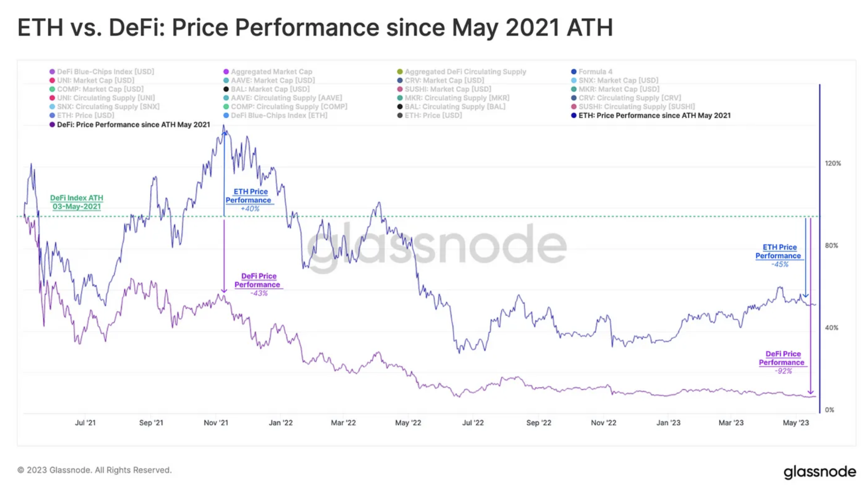Click the COMP: Market Cap green dot
Viewport: 868px width, 488px height.
[52, 89]
